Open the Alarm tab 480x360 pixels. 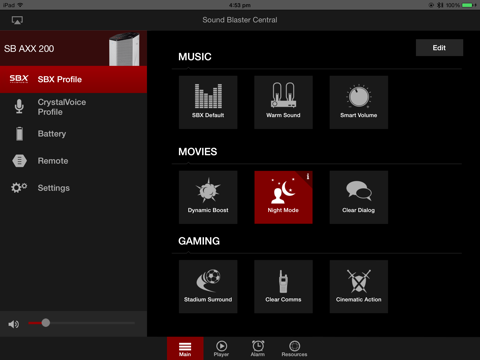coord(258,348)
